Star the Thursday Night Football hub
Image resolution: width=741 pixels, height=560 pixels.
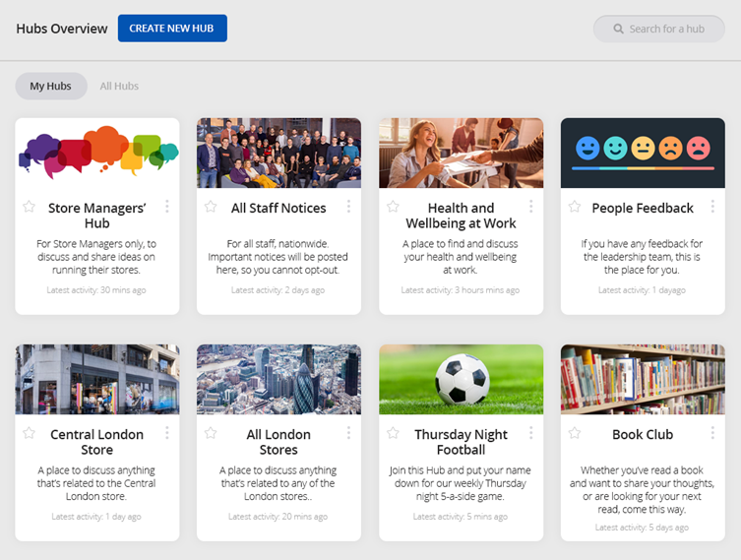pyautogui.click(x=393, y=433)
